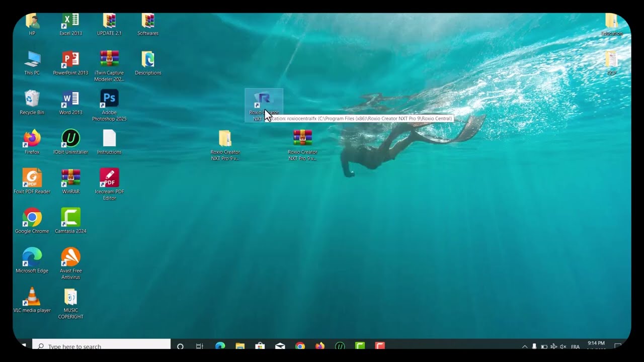This screenshot has width=644, height=362.
Task: Open Google Chrome from the taskbar
Action: (x=300, y=346)
